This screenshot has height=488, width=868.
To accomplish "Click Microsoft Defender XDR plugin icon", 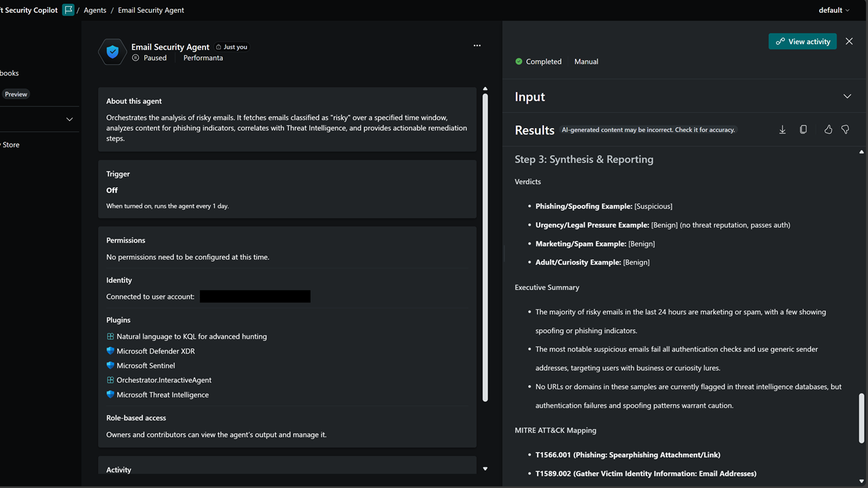I will click(111, 351).
